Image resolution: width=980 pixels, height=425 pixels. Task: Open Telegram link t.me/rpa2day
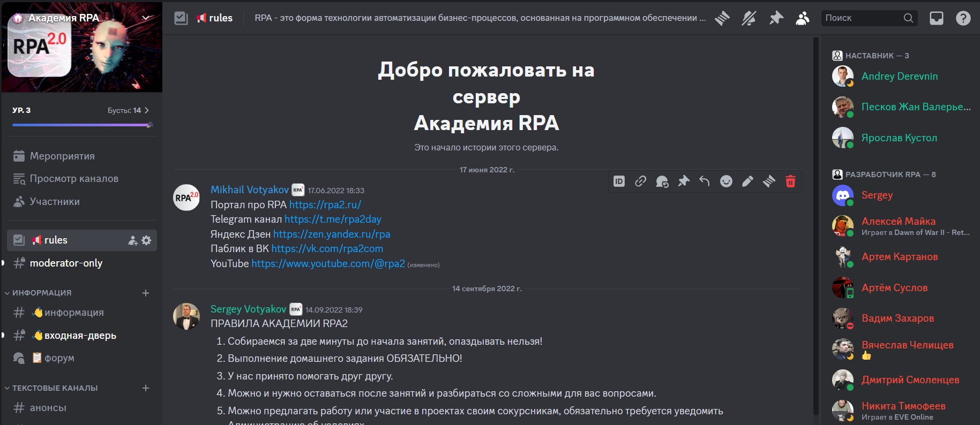(x=333, y=219)
